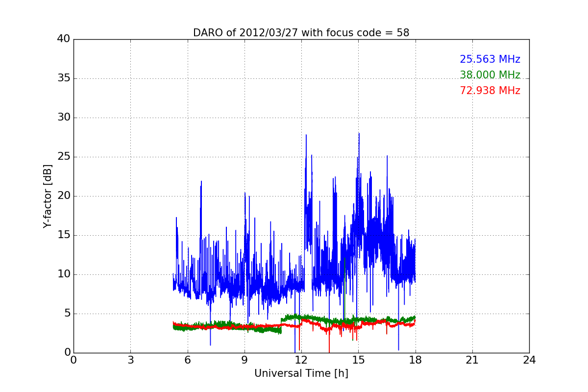Click y-axis tick label 10
This screenshot has height=392, width=588.
(63, 274)
